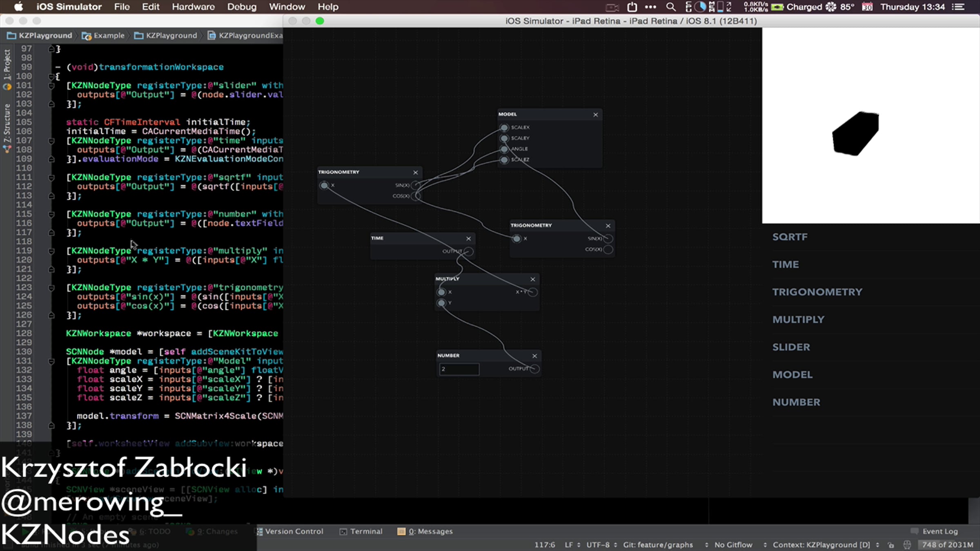
Task: Select KZPlayground root breadcrumb
Action: [x=40, y=36]
